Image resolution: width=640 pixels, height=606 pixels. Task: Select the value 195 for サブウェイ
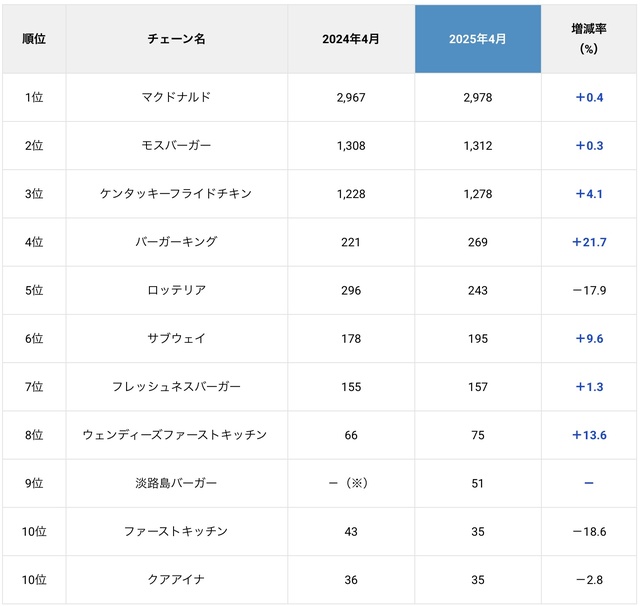478,339
